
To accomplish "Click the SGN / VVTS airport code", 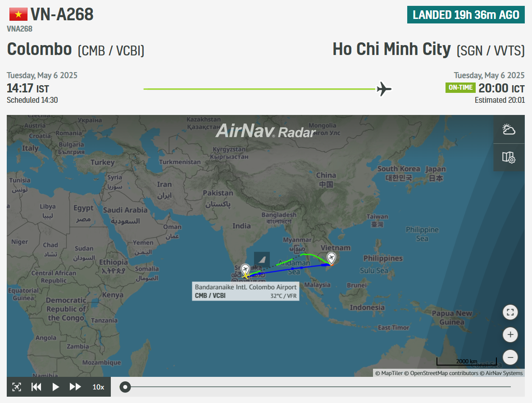I will point(491,51).
